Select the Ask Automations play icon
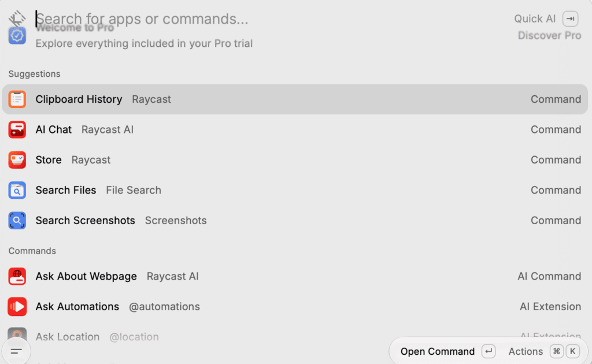The image size is (592, 364). coord(17,306)
